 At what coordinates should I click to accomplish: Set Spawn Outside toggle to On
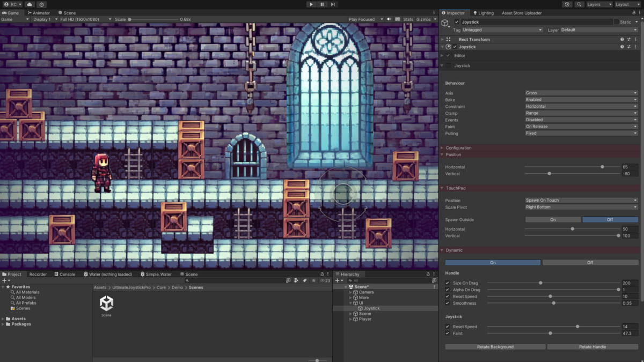553,220
